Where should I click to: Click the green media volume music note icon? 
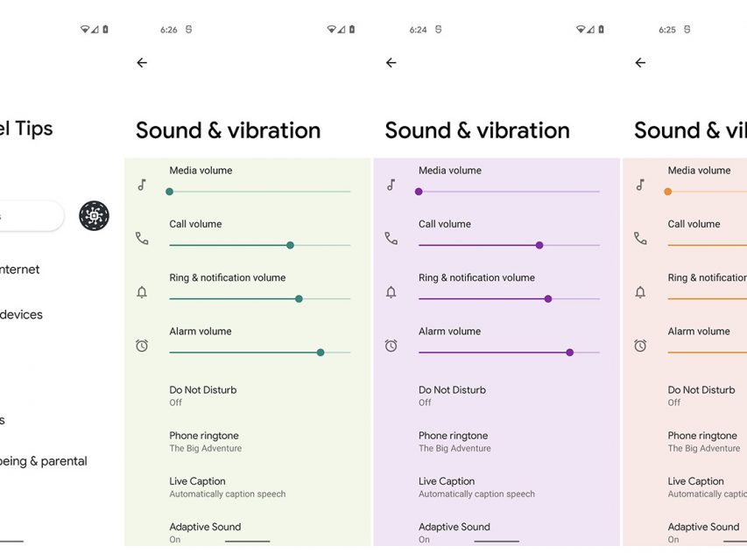pos(142,185)
